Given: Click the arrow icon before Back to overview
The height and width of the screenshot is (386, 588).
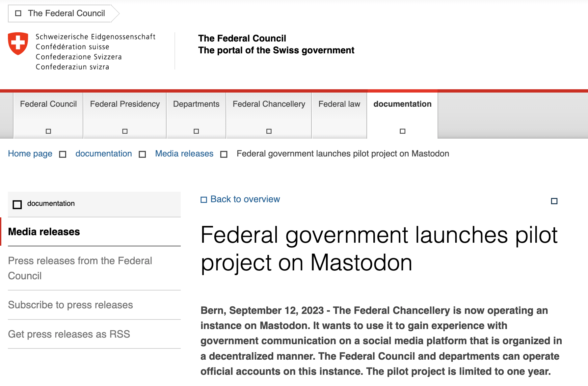Looking at the screenshot, I should [204, 200].
